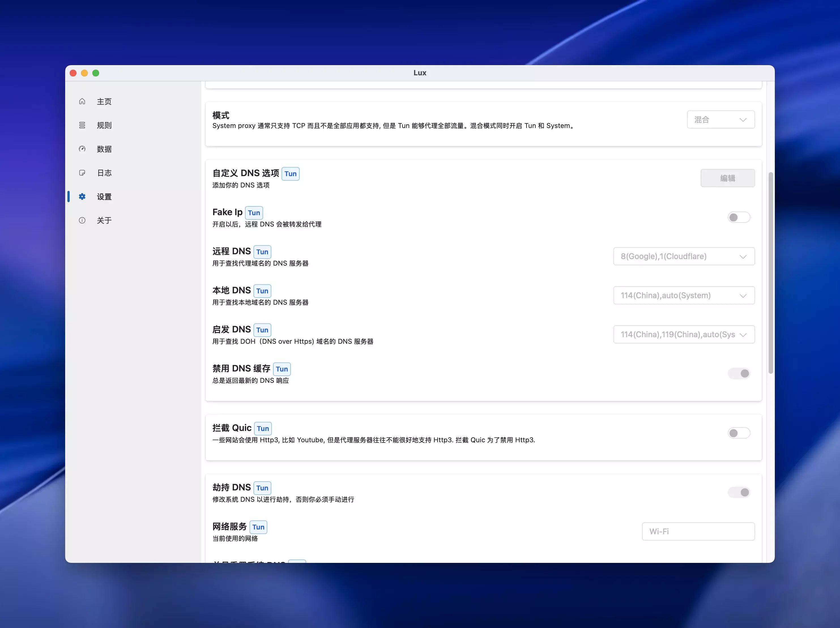Click the about info icon
Viewport: 840px width, 628px height.
pos(82,221)
